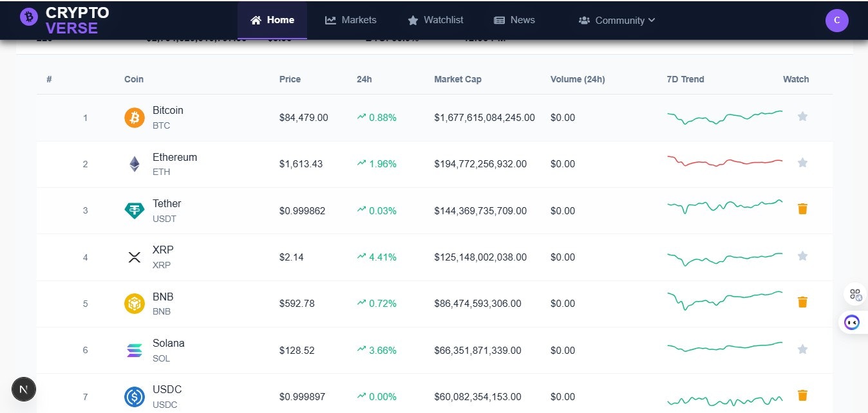Click the 7D Trend column header
The height and width of the screenshot is (413, 868).
[x=686, y=79]
